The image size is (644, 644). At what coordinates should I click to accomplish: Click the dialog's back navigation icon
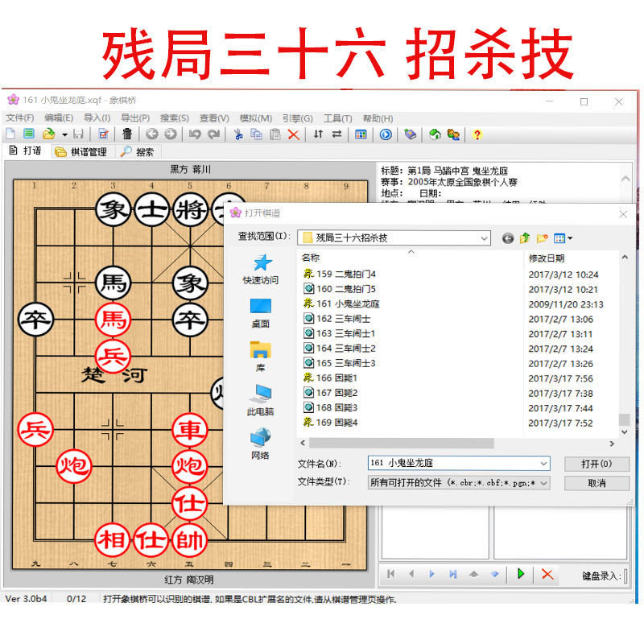point(508,238)
